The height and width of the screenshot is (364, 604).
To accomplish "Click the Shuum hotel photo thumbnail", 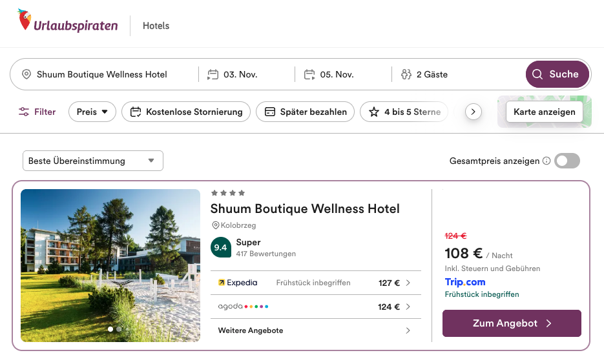I will click(110, 265).
